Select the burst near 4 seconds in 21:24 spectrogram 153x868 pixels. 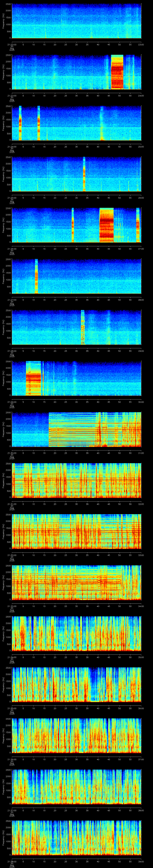pos(20,123)
